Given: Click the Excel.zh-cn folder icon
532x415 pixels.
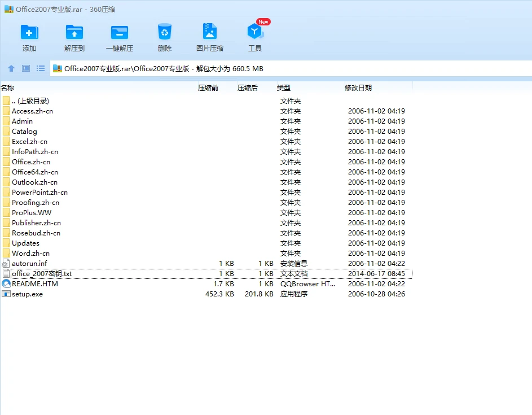Looking at the screenshot, I should [x=6, y=142].
